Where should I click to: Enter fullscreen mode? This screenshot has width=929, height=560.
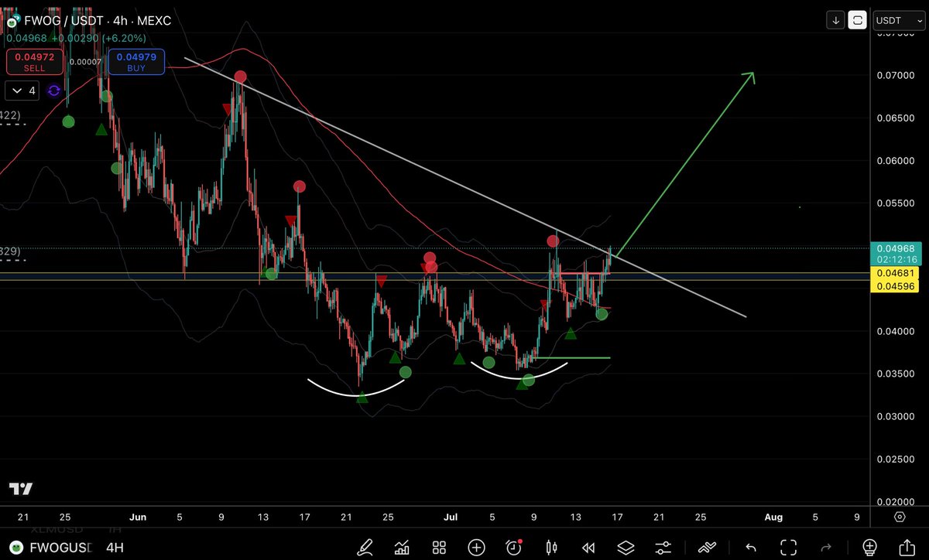pos(788,548)
